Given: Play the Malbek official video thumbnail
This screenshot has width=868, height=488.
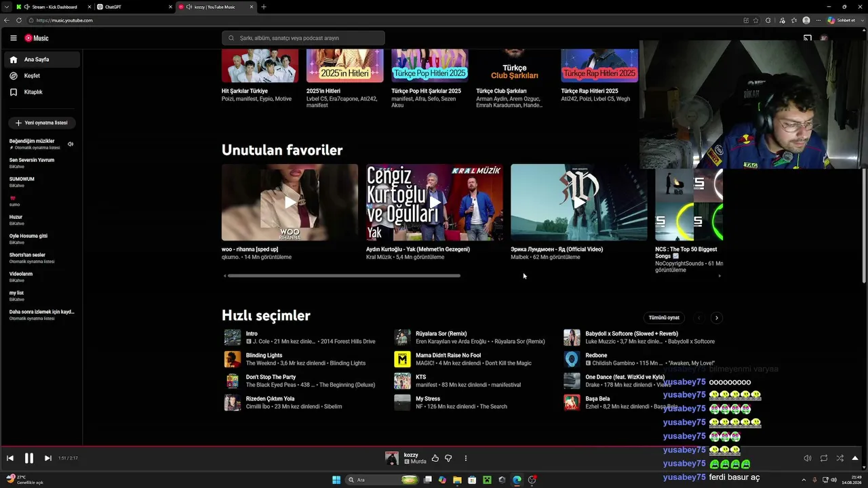Looking at the screenshot, I should click(579, 202).
